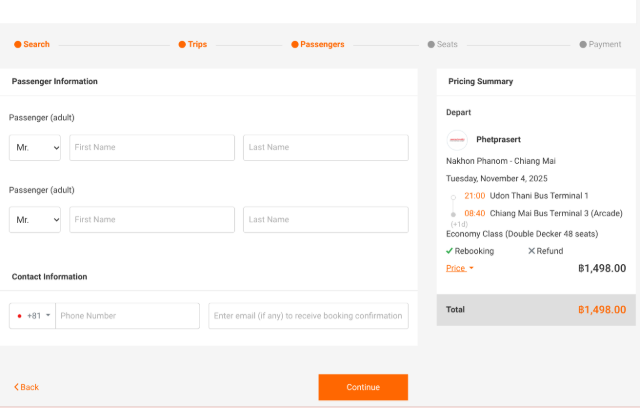640x408 pixels.
Task: Click the email confirmation input field
Action: click(308, 316)
